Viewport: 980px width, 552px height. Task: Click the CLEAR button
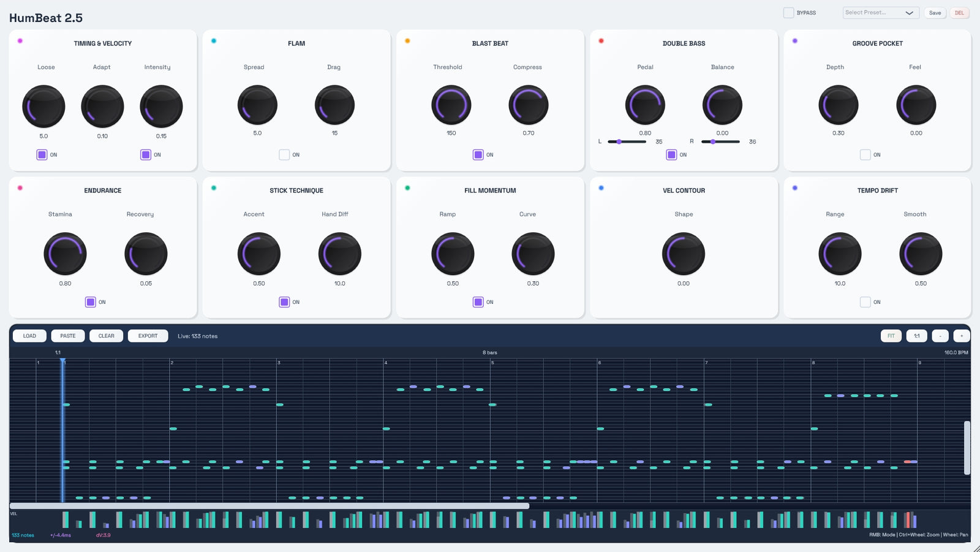(x=107, y=336)
